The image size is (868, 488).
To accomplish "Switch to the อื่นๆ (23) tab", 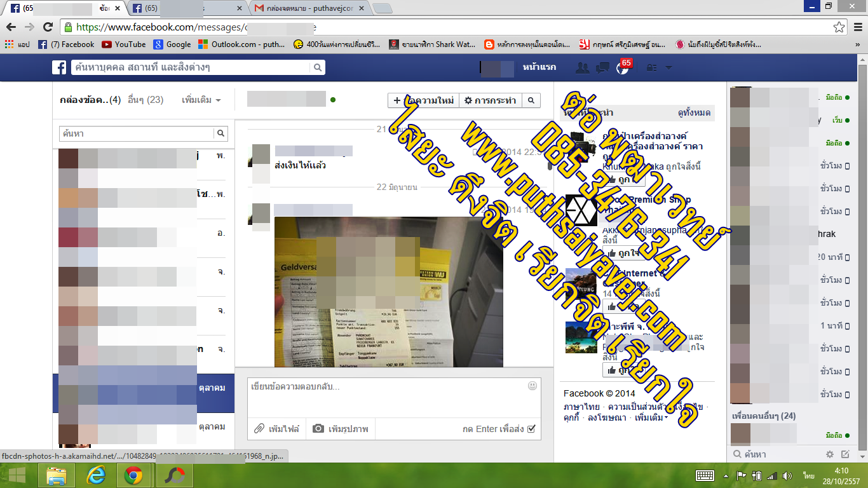I will coord(145,100).
